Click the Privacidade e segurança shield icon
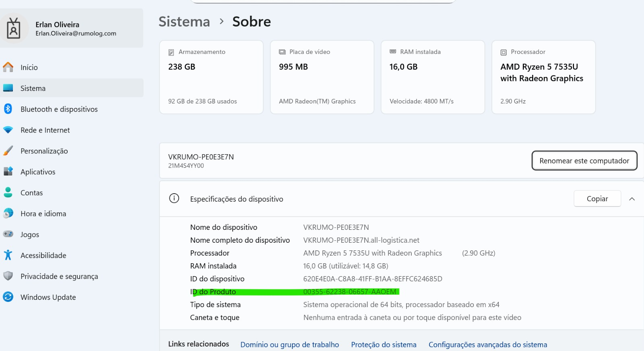644x351 pixels. (x=8, y=276)
